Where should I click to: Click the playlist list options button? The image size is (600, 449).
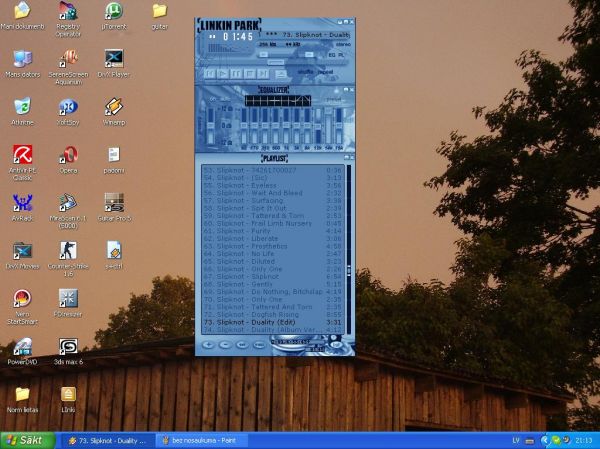pos(336,345)
